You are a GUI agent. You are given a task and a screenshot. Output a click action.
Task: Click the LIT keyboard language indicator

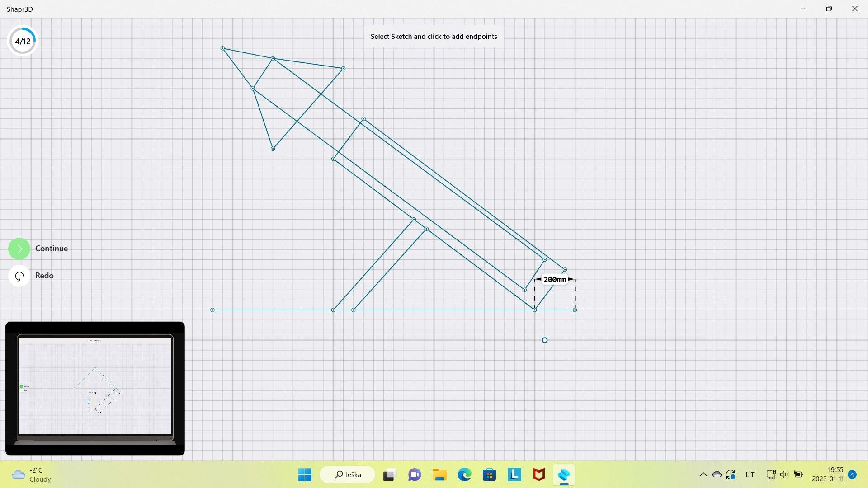750,474
